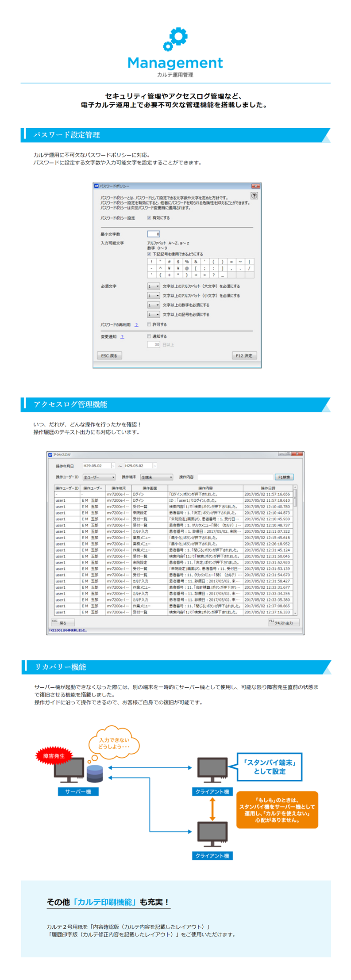Click the lower client machine monitor
The image size is (351, 980).
(212, 835)
